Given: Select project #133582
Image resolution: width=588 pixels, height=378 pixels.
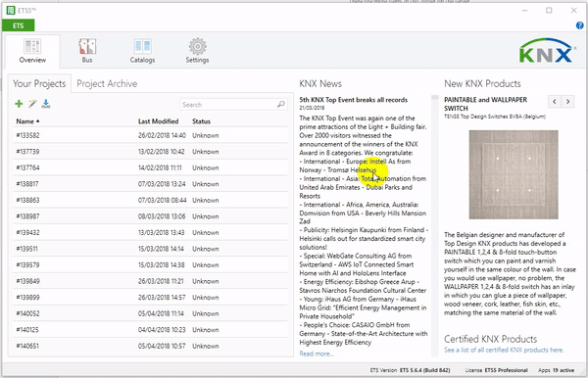Looking at the screenshot, I should pos(150,135).
